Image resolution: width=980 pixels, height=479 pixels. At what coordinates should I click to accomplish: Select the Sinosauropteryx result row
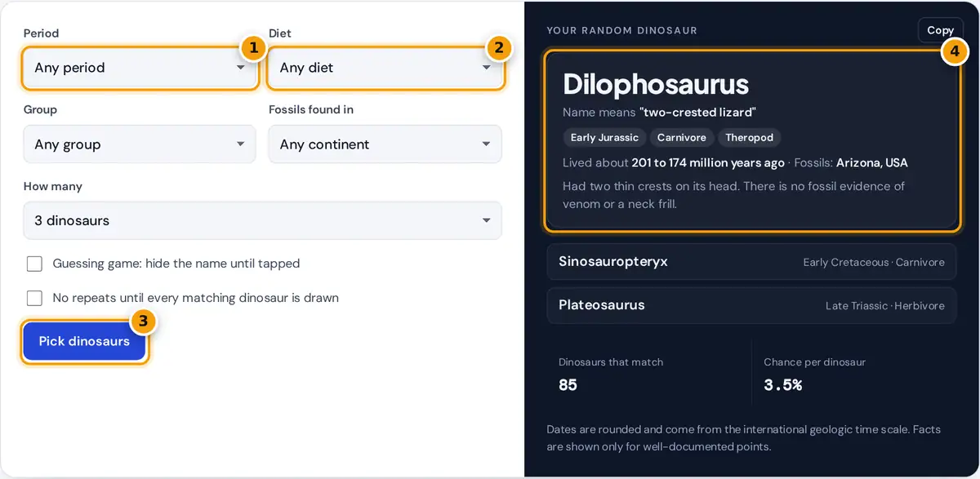(x=751, y=262)
